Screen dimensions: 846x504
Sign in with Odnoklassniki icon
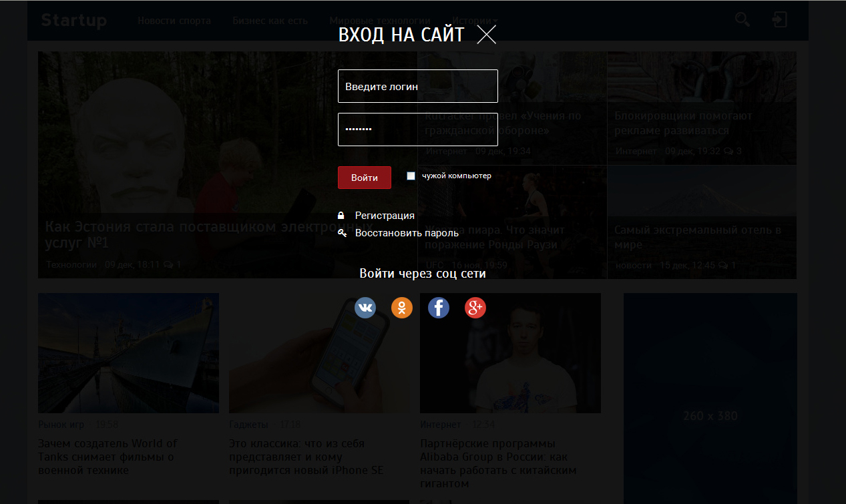(x=402, y=308)
